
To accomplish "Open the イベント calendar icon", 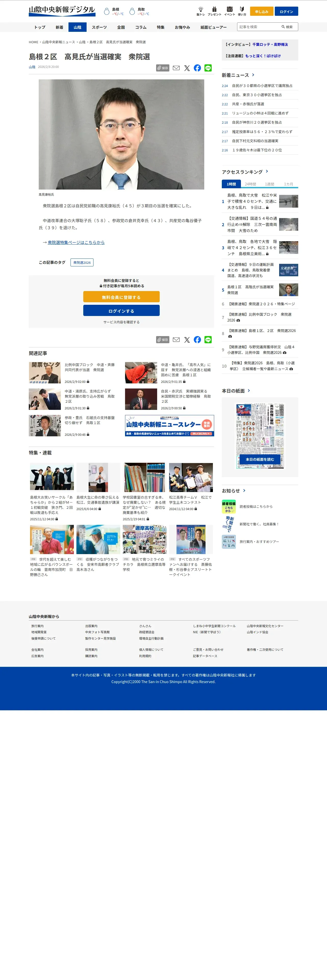I will click(229, 11).
